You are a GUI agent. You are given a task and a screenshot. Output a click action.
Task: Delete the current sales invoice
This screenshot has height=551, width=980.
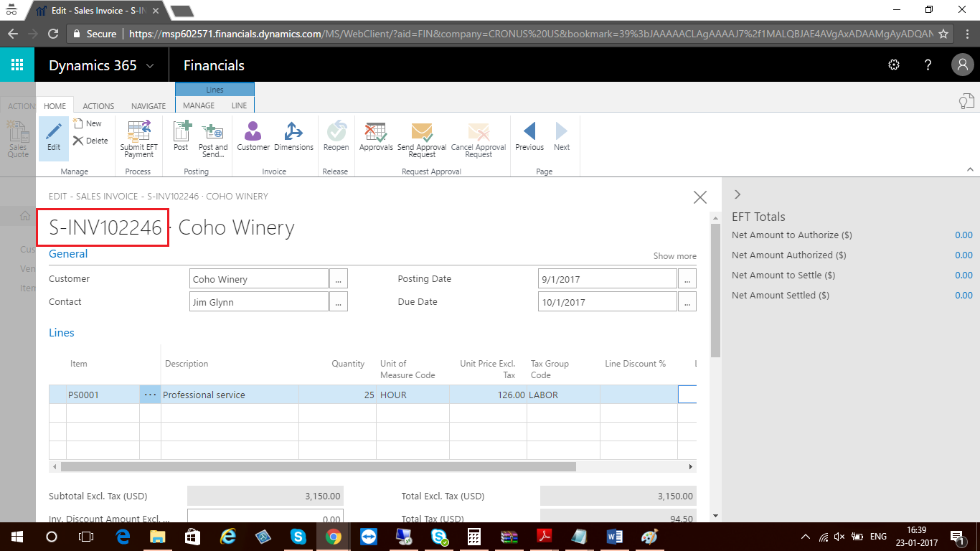coord(90,141)
